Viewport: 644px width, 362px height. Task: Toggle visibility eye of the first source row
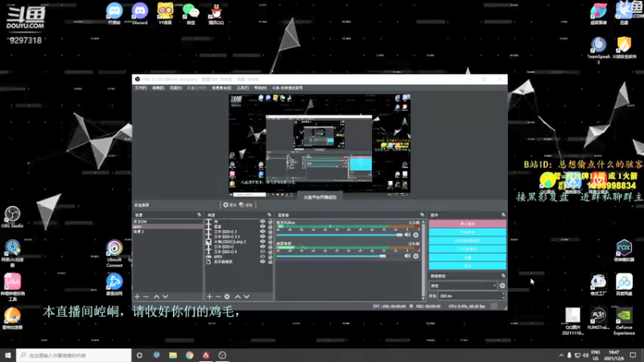[262, 222]
